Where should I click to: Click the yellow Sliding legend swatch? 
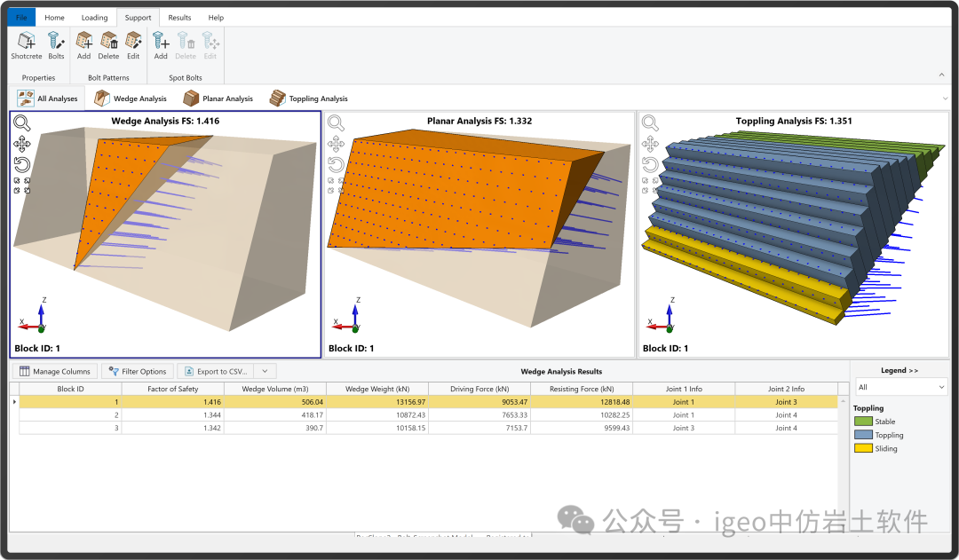click(x=863, y=448)
